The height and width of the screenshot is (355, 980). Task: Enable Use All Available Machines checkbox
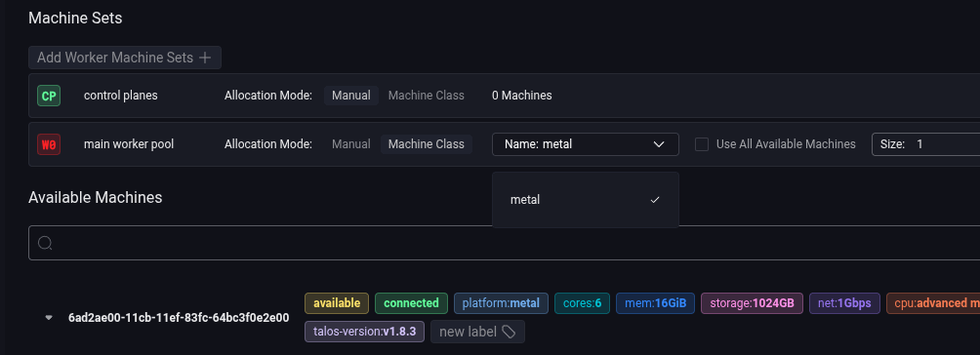pos(702,144)
